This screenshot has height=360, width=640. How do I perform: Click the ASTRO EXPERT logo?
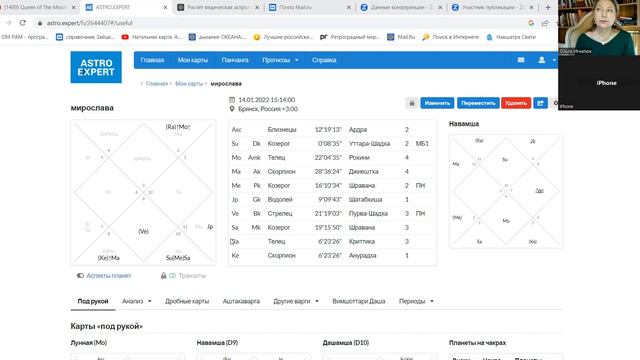coord(96,67)
